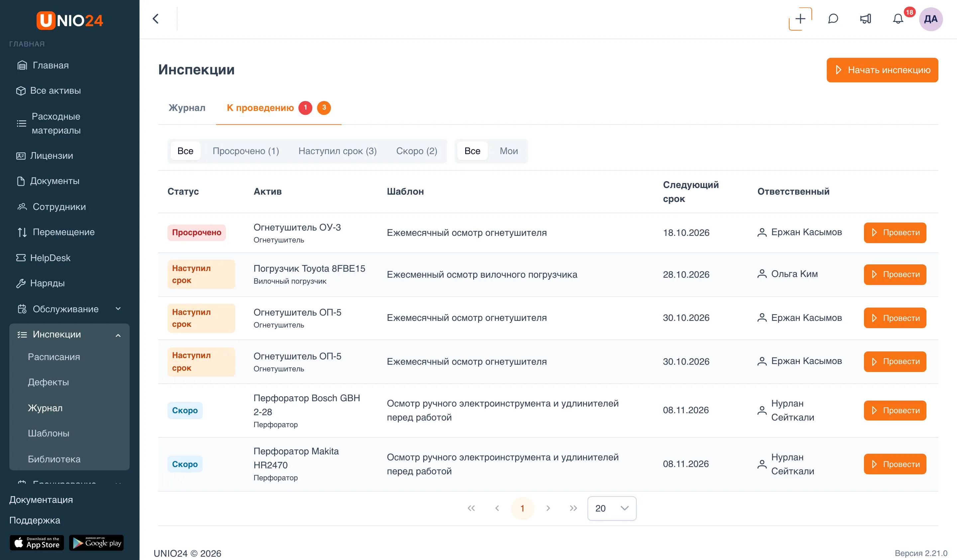957x560 pixels.
Task: Click the plus icon in top bar
Action: tap(800, 19)
